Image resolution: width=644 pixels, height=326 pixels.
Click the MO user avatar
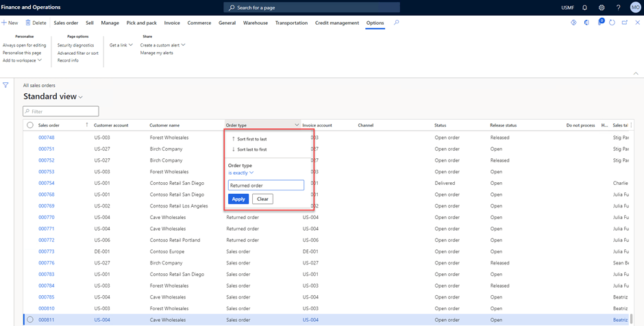(635, 8)
